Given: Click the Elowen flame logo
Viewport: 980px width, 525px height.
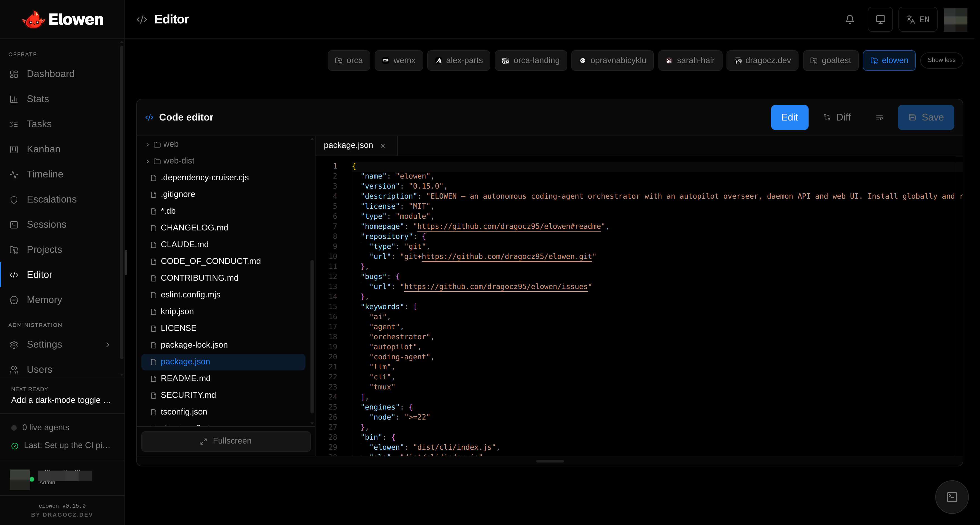Looking at the screenshot, I should 34,20.
